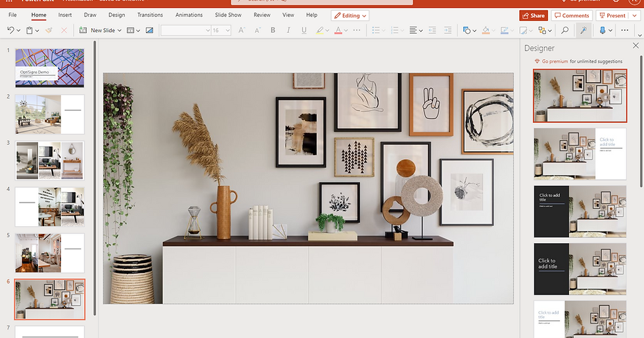
Task: Click the Dictate microphone icon
Action: (x=602, y=30)
